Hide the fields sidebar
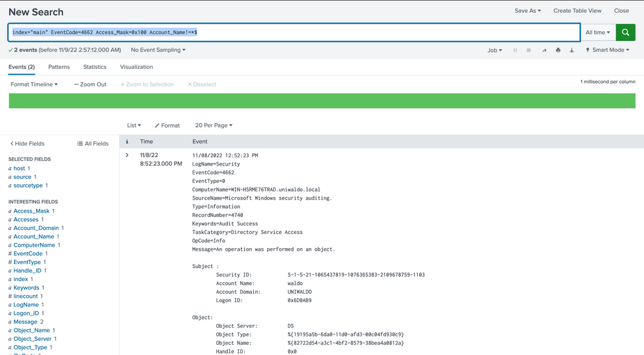 [28, 144]
